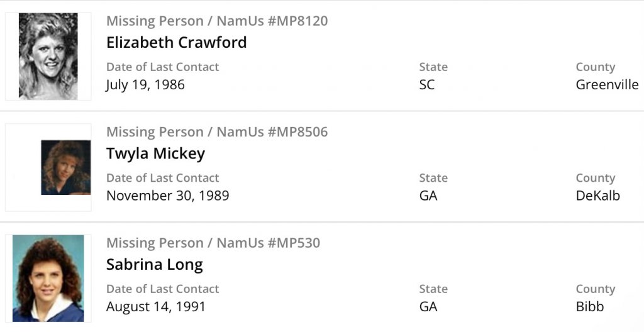Click the NamUs #MP530 case label

[x=213, y=243]
